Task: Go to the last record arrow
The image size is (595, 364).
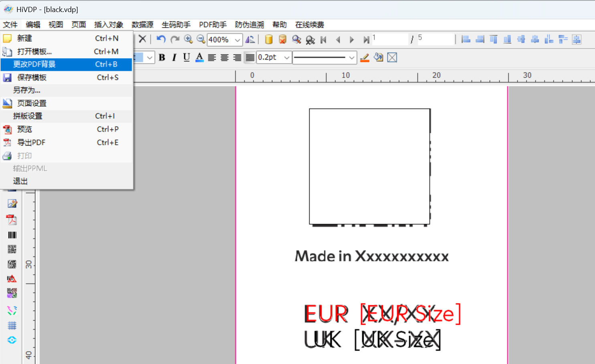Action: pyautogui.click(x=366, y=40)
